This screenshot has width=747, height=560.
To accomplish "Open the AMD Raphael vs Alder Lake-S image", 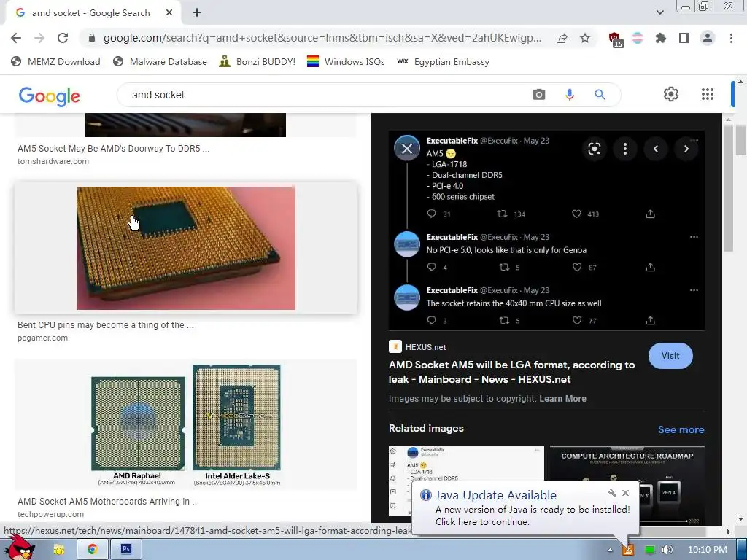I will (x=186, y=425).
